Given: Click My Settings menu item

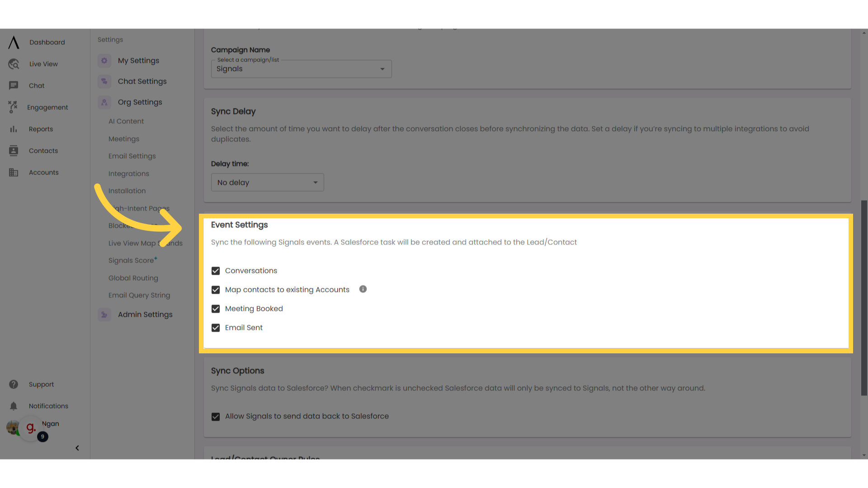Looking at the screenshot, I should pyautogui.click(x=138, y=60).
